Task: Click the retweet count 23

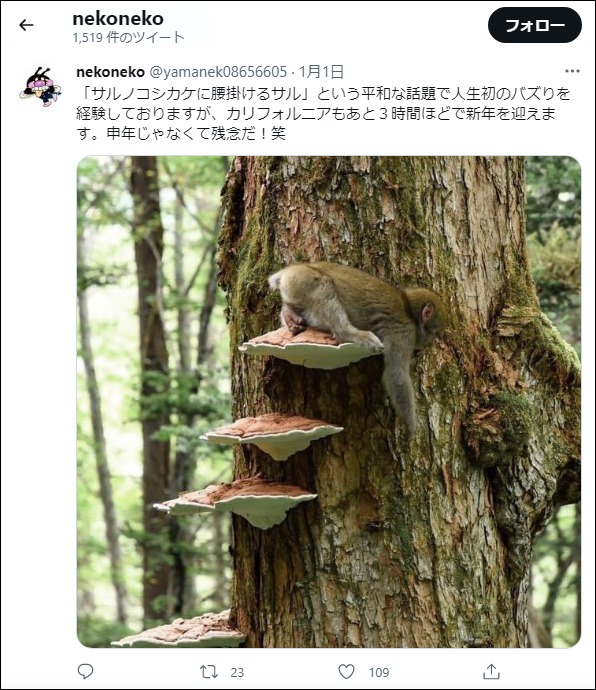Action: point(237,672)
